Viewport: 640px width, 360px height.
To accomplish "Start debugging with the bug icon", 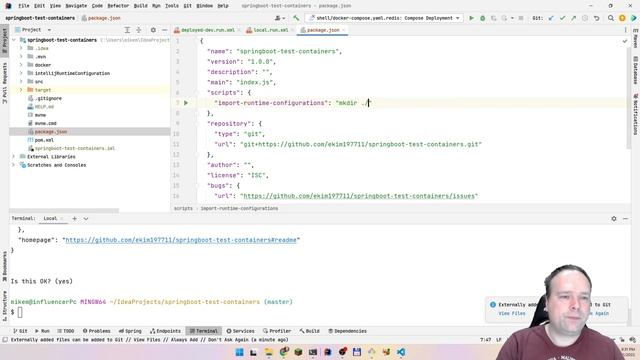I will coord(482,18).
